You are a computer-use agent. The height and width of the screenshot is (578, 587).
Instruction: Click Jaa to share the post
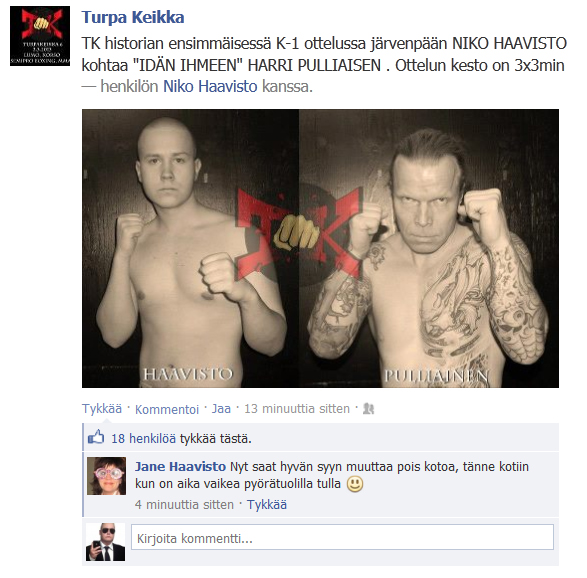pos(221,408)
